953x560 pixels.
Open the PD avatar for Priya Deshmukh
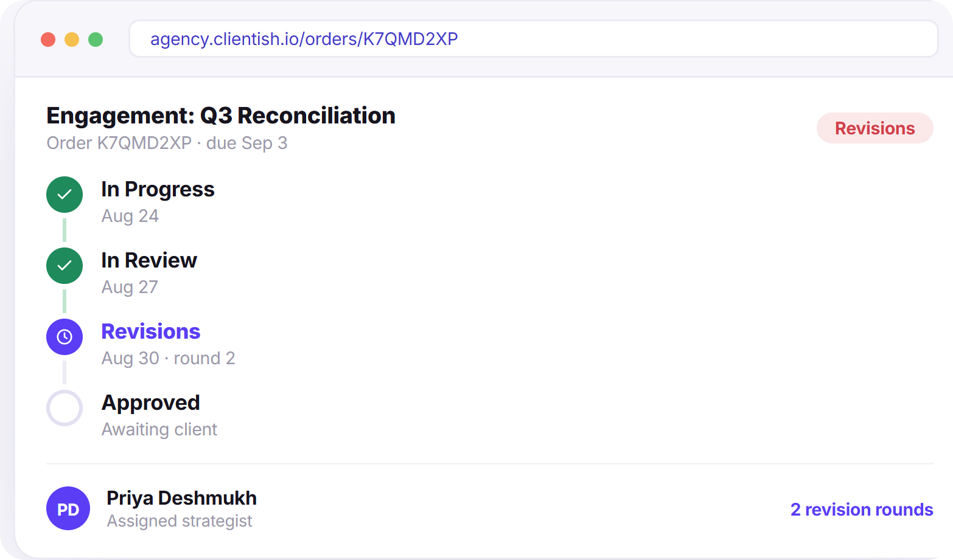coord(68,508)
